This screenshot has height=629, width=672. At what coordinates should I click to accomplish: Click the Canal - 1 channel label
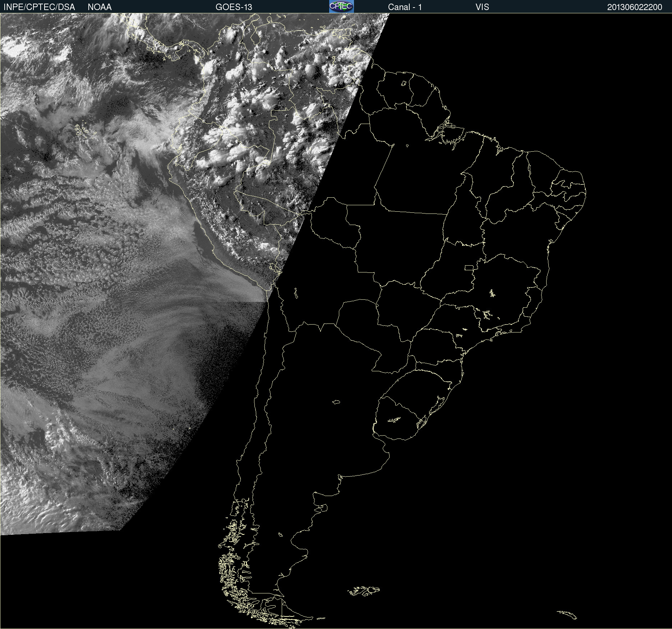(405, 7)
